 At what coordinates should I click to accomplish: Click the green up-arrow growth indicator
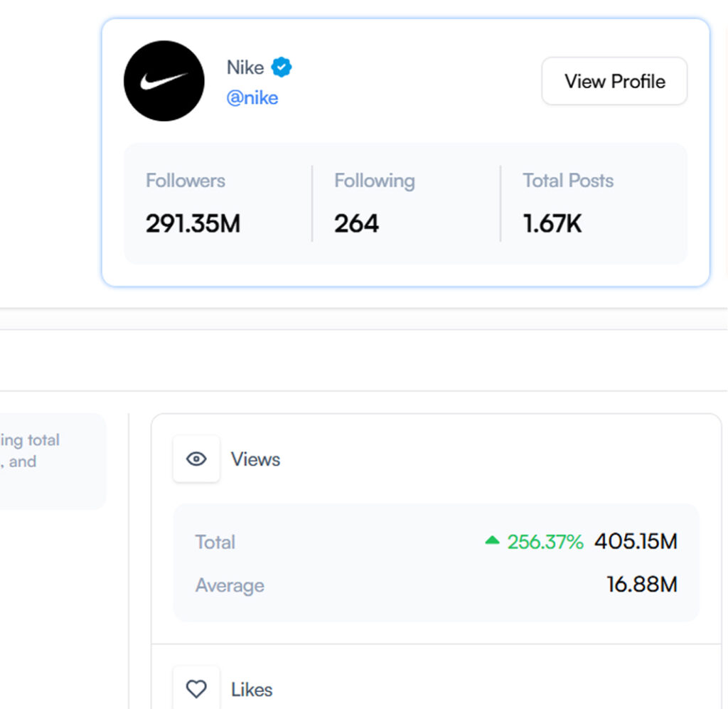tap(492, 540)
